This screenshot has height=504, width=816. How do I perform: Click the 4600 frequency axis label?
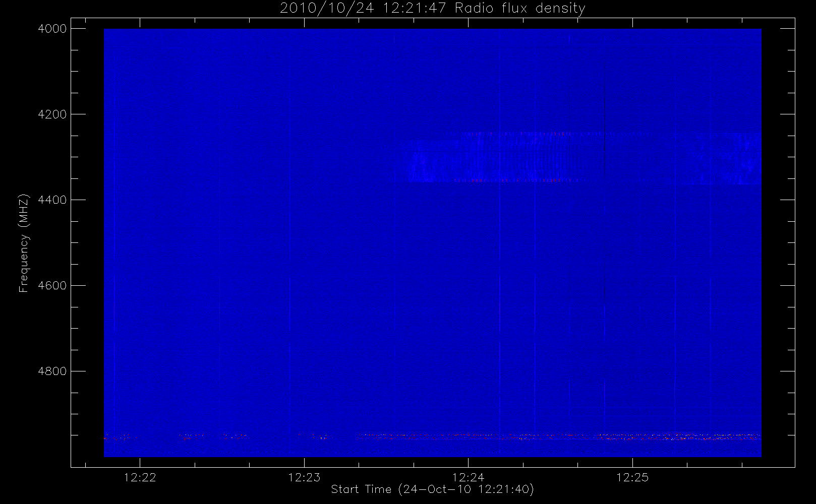tap(52, 286)
